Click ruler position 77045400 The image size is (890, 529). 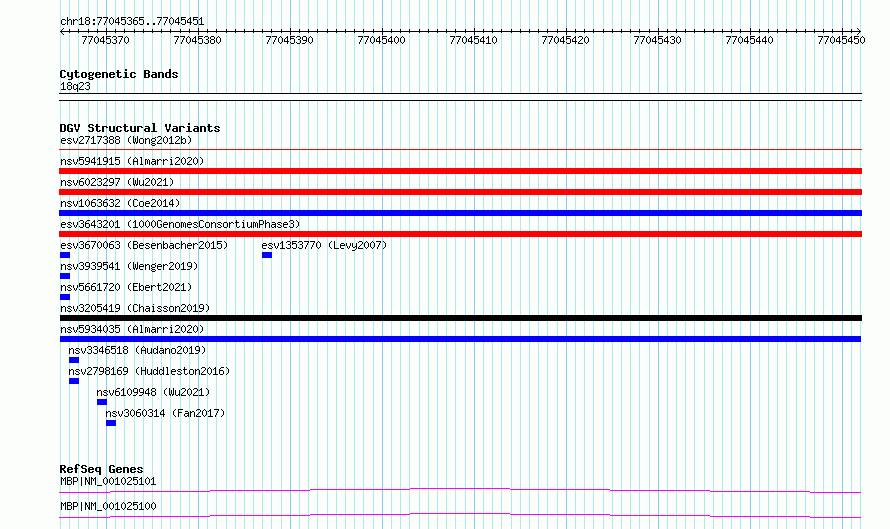pos(381,40)
